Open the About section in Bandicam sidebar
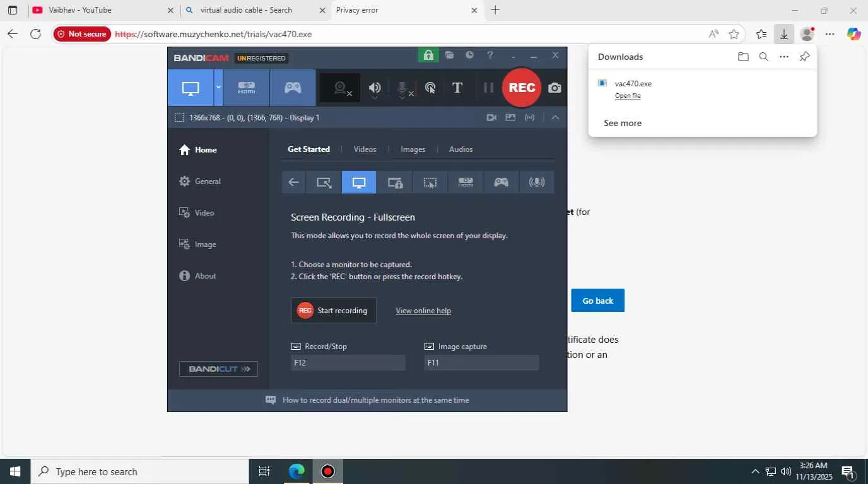Viewport: 868px width, 484px height. pyautogui.click(x=198, y=276)
